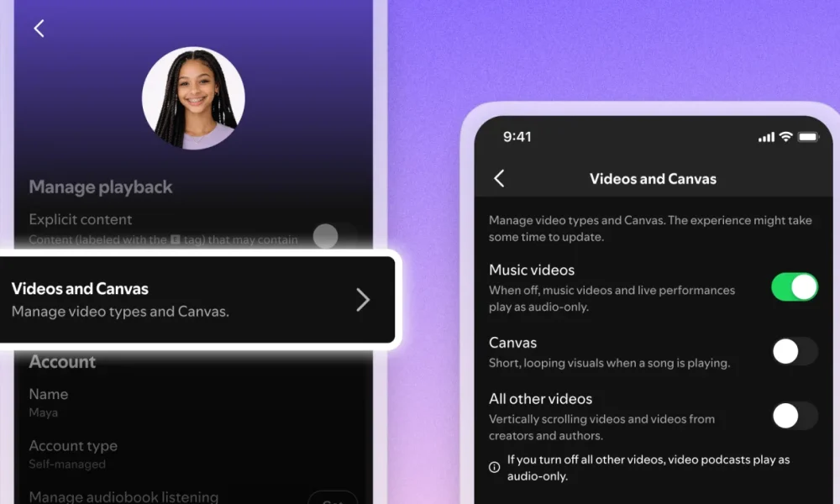Select the Account type Self-managed row
Screen dimensions: 840x504
click(73, 454)
